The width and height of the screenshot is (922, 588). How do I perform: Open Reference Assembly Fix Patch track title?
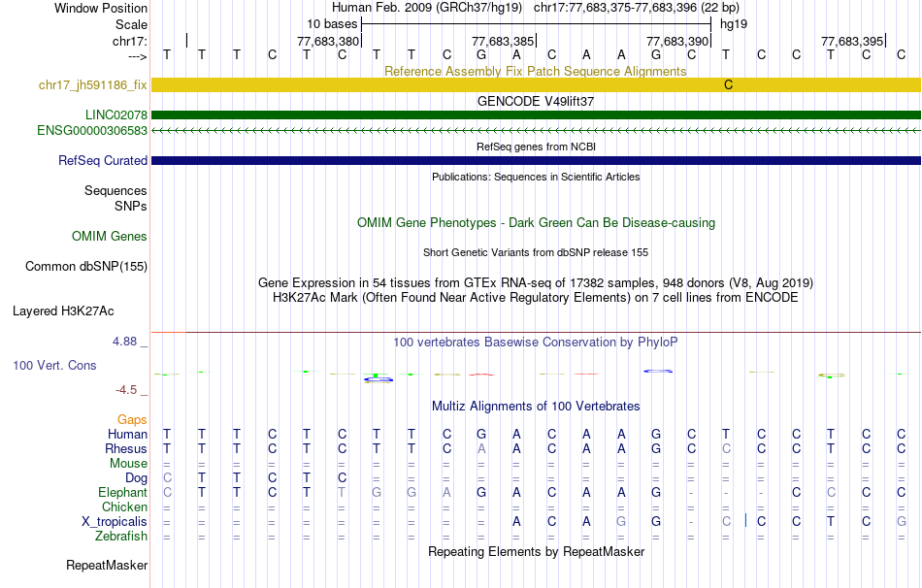point(535,71)
